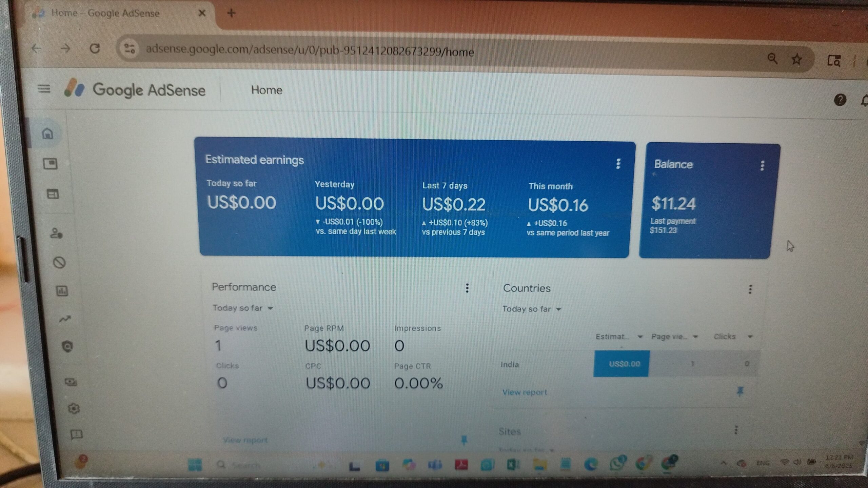The height and width of the screenshot is (488, 868).
Task: Open the Optimization trend sidebar icon
Action: (65, 319)
